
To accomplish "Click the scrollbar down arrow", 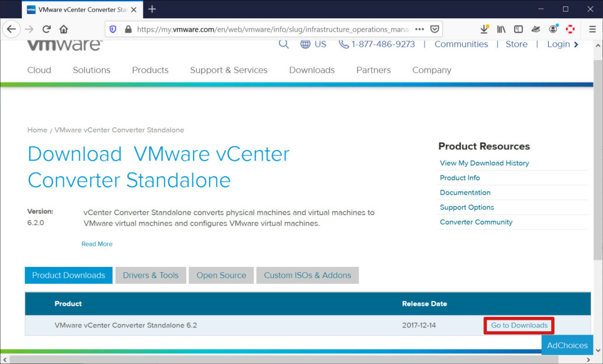I will click(x=598, y=350).
